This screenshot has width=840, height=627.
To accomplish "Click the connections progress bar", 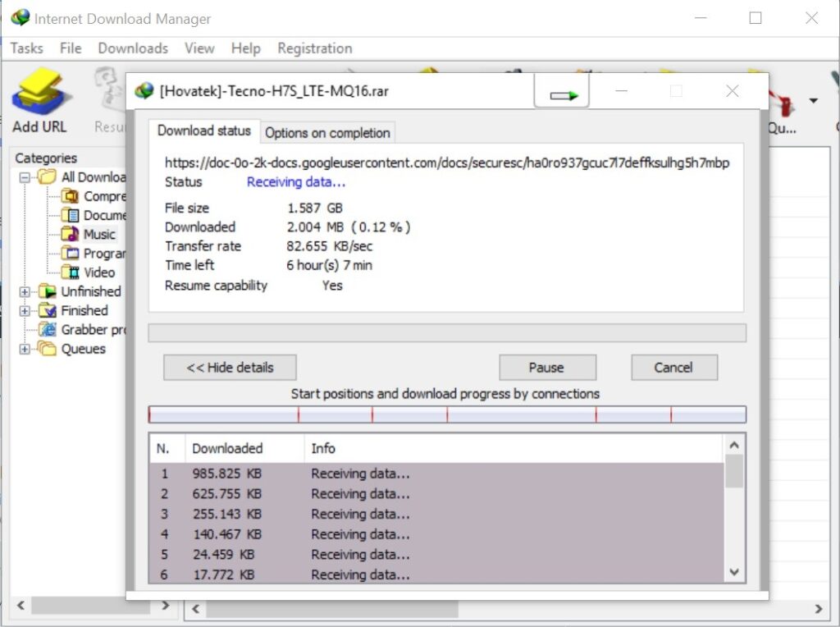I will coord(447,414).
